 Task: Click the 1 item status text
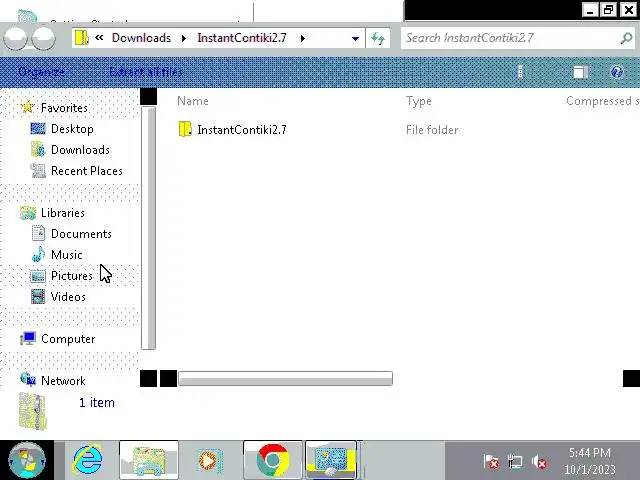click(96, 402)
